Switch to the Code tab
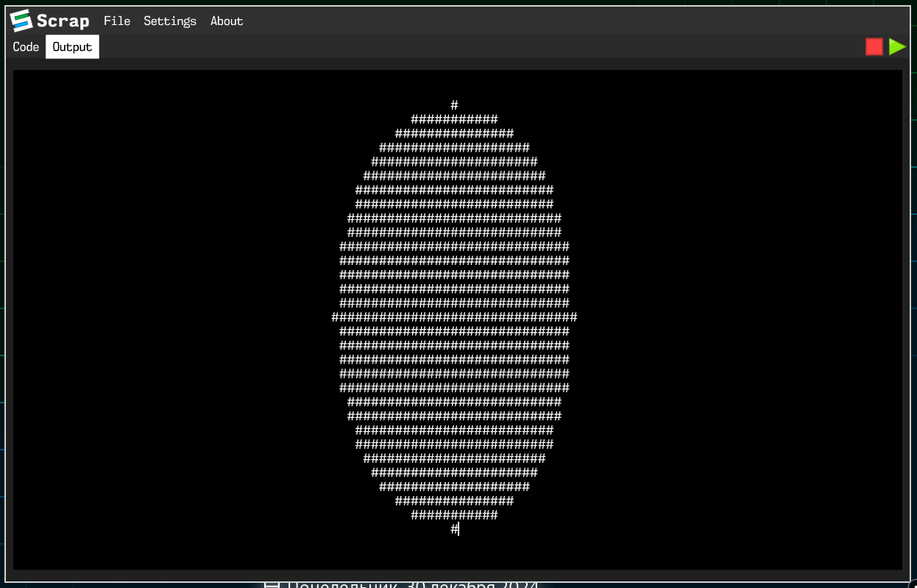 pos(26,46)
